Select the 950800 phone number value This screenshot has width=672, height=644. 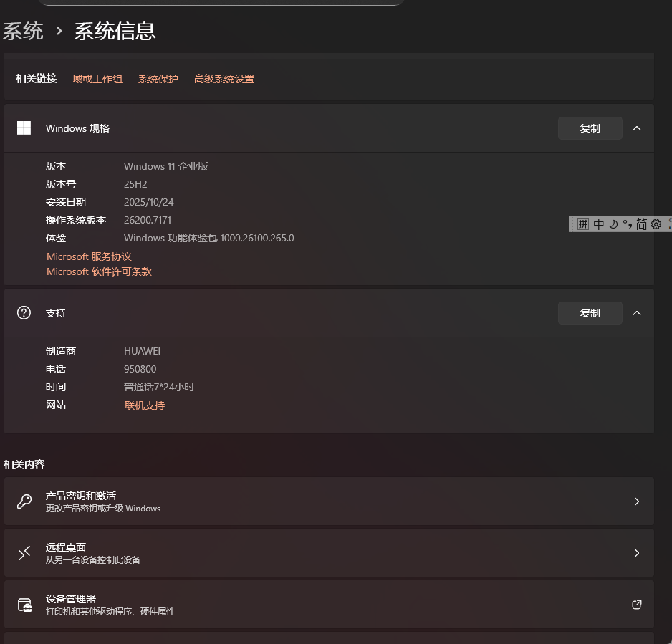click(x=140, y=369)
